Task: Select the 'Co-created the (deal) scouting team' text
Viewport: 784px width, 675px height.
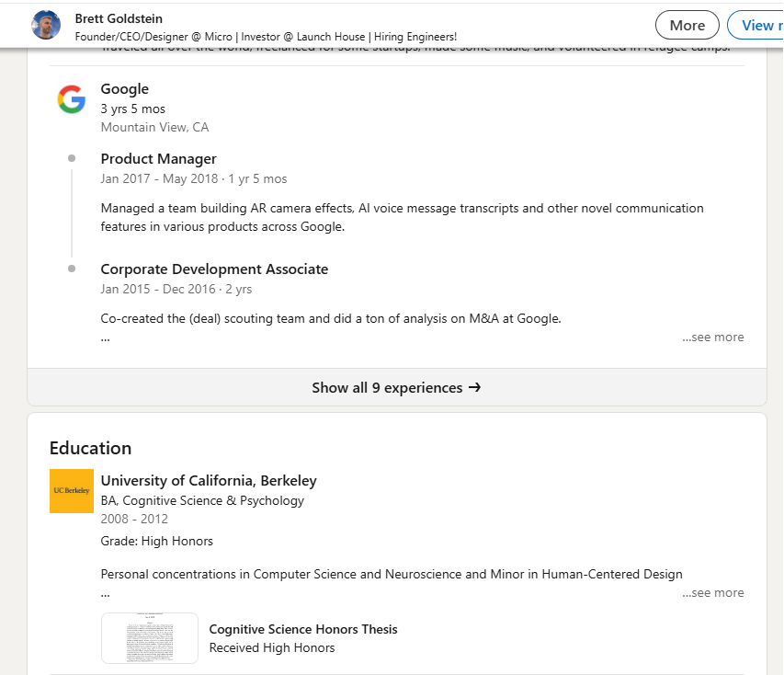Action: tap(331, 319)
